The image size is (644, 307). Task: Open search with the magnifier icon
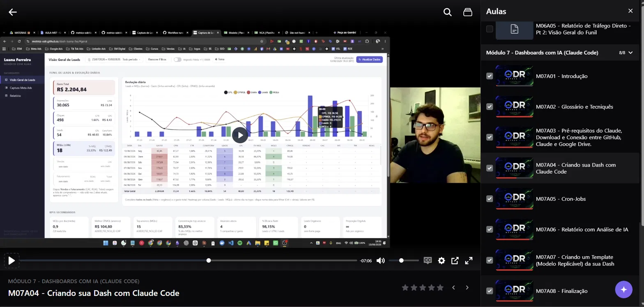[448, 12]
